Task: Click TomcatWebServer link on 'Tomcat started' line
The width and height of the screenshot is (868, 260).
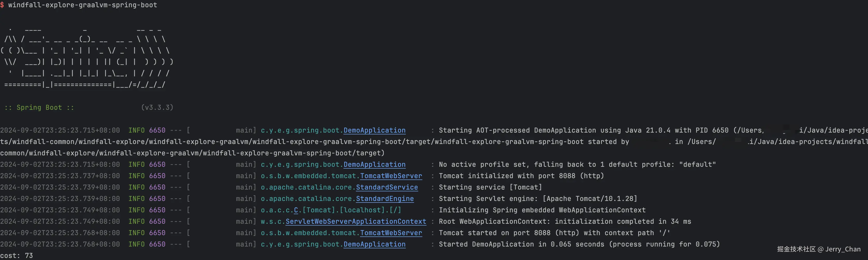Action: tap(391, 233)
